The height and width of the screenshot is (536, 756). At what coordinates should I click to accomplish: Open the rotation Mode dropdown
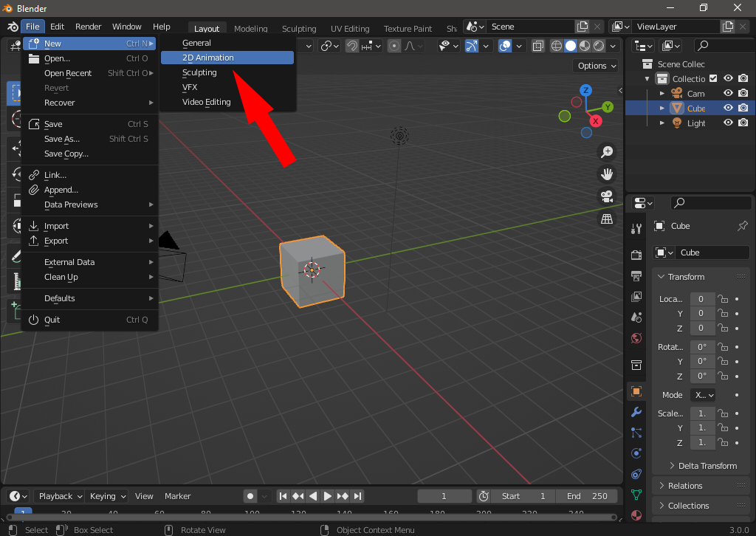702,395
